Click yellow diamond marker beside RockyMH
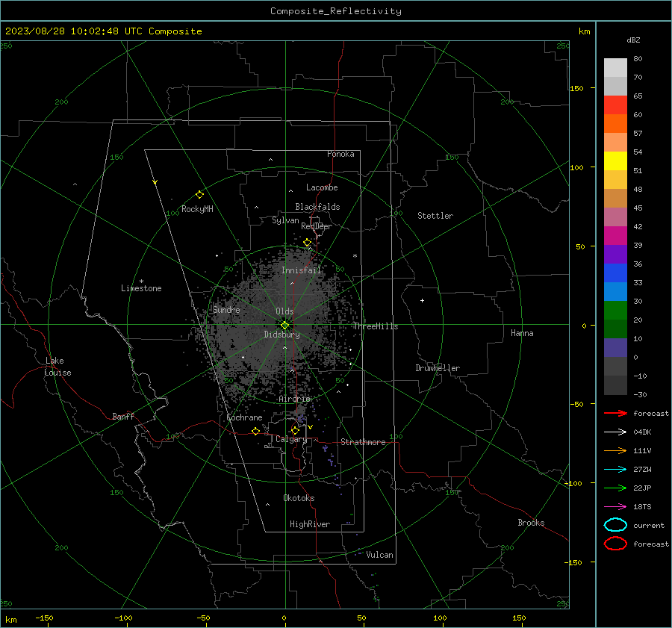672x628 pixels. (x=199, y=195)
